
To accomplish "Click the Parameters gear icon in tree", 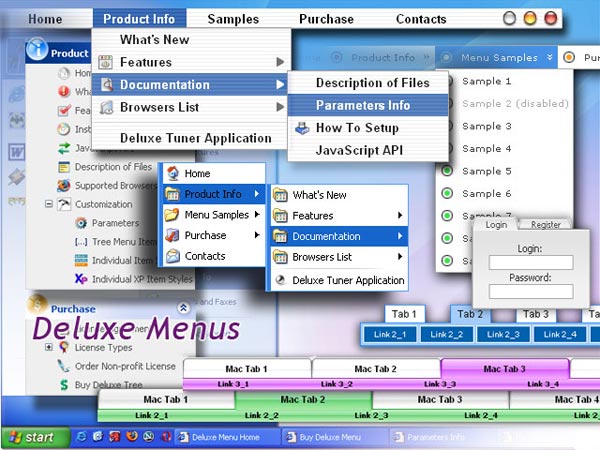I will point(81,223).
